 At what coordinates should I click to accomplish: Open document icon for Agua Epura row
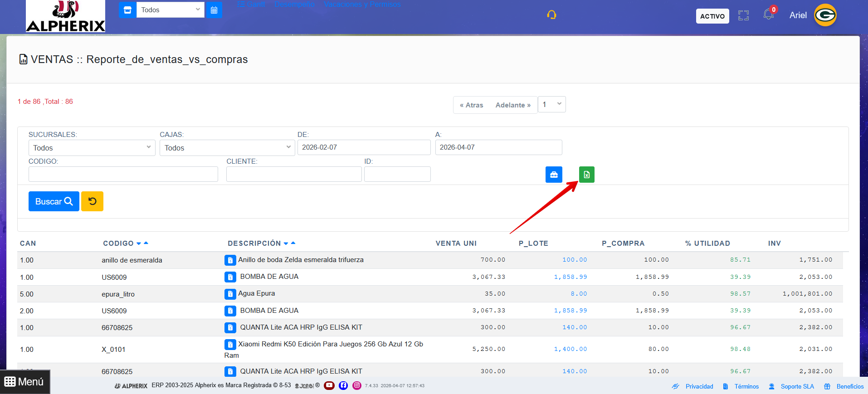pos(230,294)
